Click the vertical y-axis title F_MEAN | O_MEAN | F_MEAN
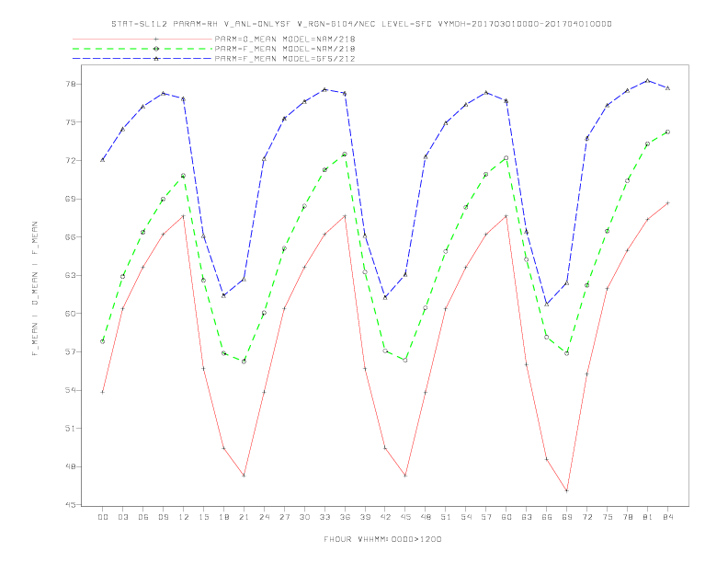This screenshot has width=728, height=563. [35, 289]
